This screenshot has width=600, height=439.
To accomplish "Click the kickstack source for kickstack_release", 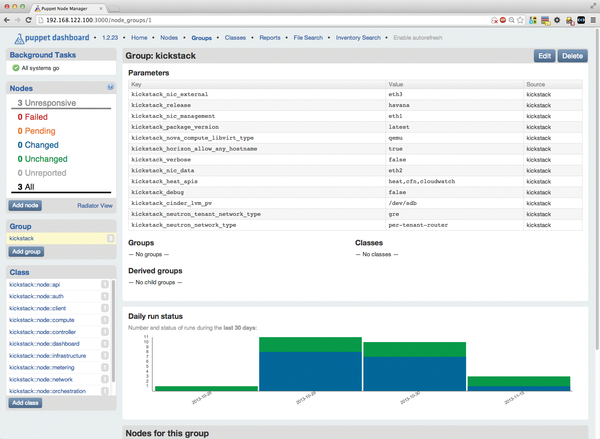I will [x=538, y=105].
